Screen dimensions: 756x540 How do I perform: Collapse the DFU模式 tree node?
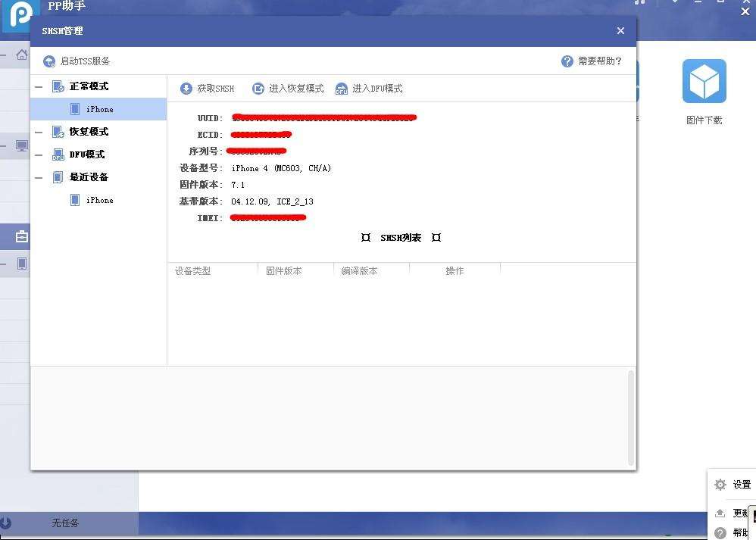(x=39, y=155)
